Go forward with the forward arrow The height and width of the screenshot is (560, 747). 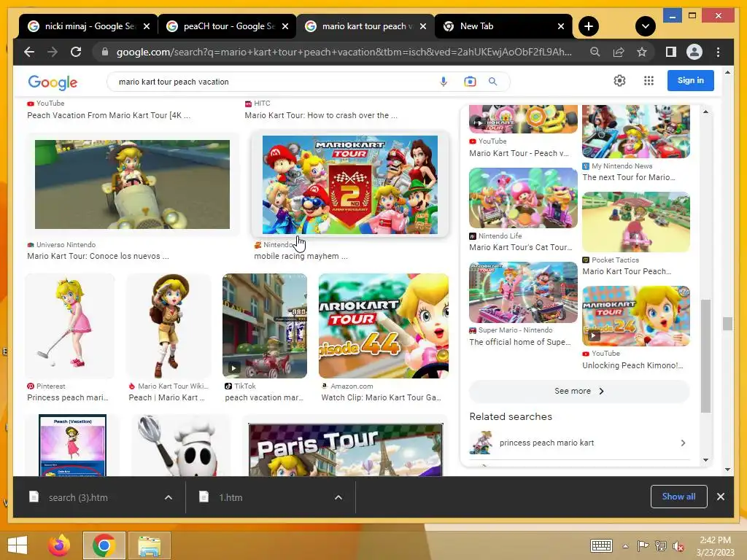(53, 52)
